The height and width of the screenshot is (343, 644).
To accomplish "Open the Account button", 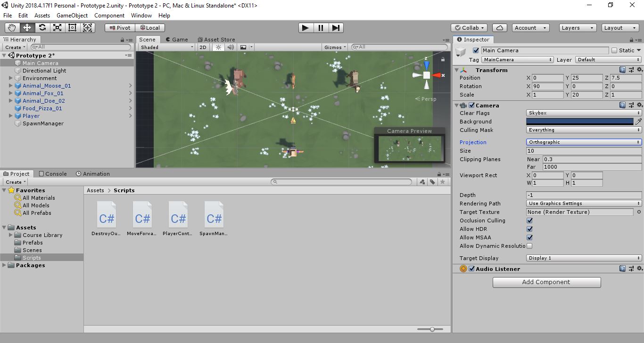I will point(530,28).
